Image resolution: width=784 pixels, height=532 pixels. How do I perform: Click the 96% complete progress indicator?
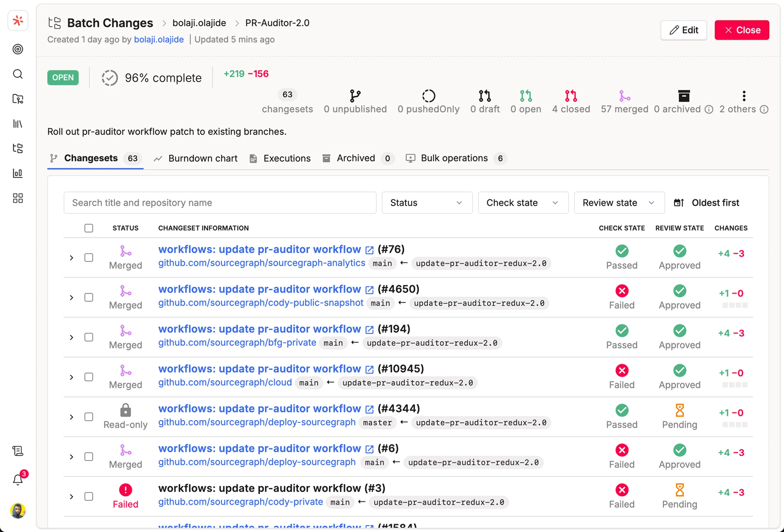coord(151,78)
